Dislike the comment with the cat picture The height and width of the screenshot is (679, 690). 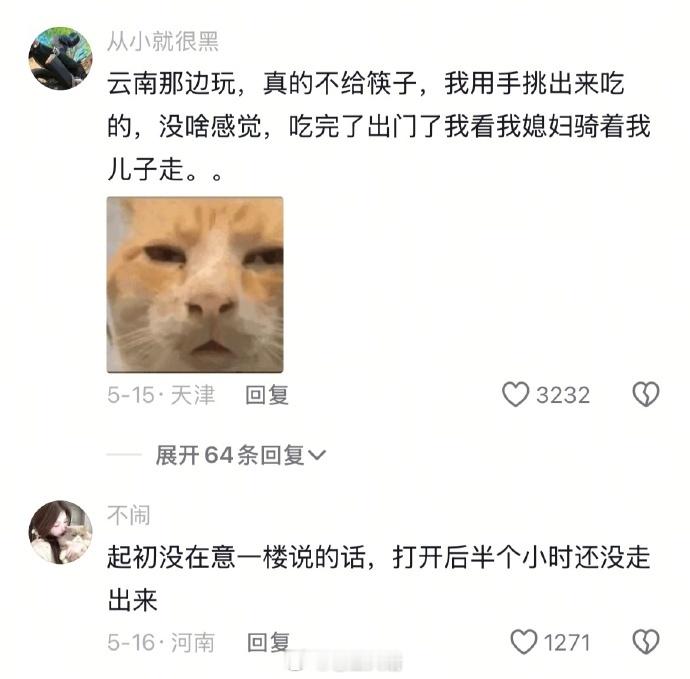(646, 394)
